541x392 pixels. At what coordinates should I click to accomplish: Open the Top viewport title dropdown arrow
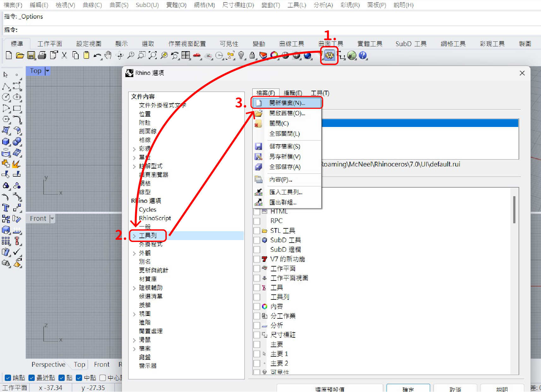(47, 71)
